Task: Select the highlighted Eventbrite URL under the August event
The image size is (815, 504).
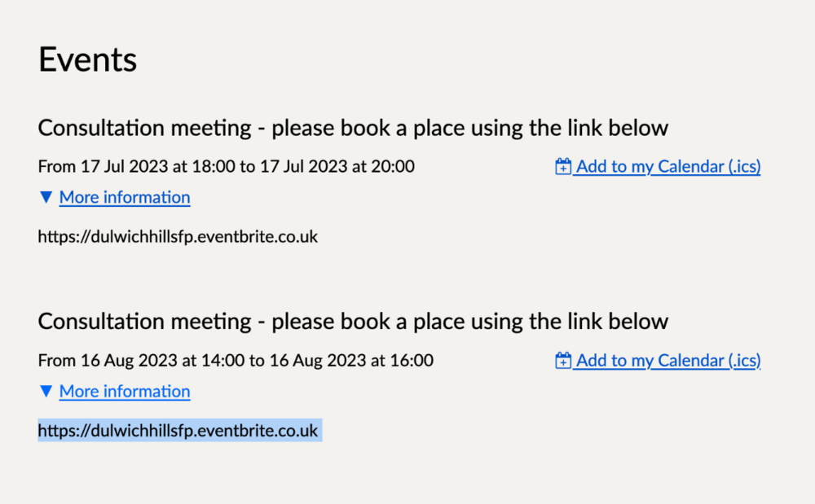Action: tap(178, 431)
